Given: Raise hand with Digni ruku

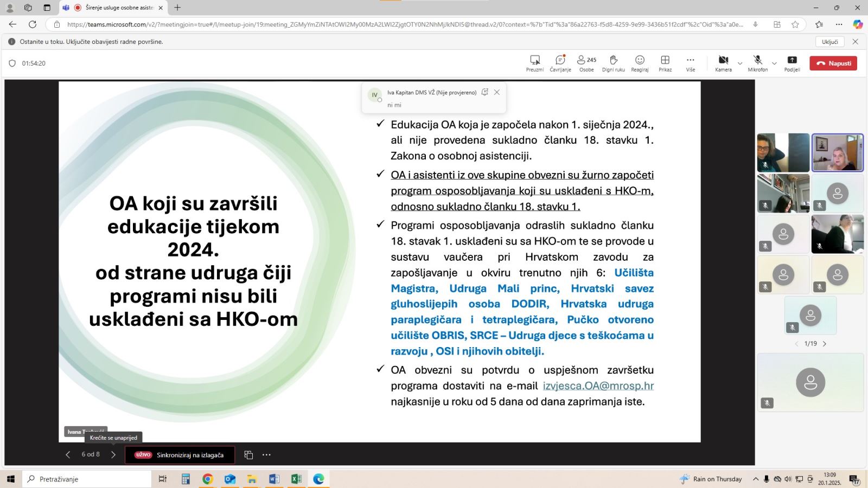Looking at the screenshot, I should pos(613,63).
